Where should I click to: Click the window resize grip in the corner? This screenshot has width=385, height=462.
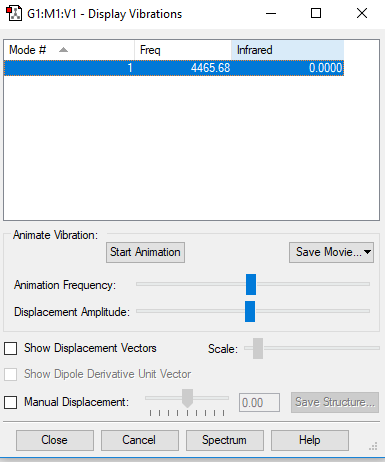tap(373, 446)
